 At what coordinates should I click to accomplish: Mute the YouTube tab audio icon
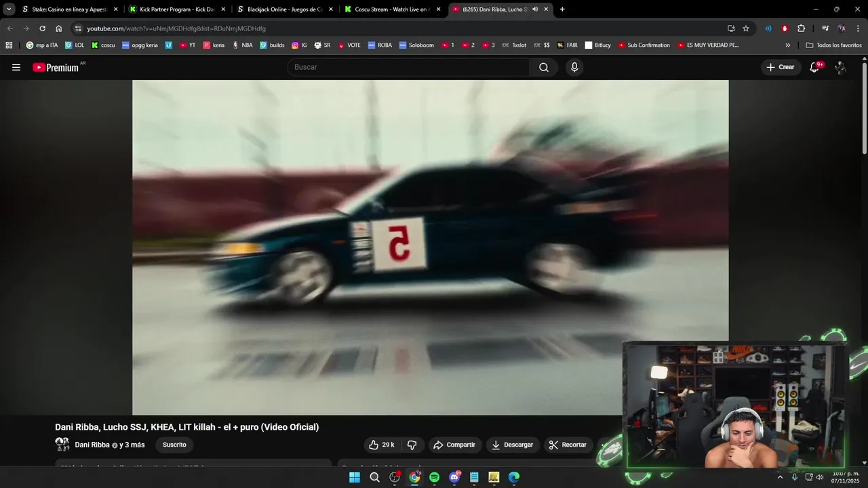(535, 9)
